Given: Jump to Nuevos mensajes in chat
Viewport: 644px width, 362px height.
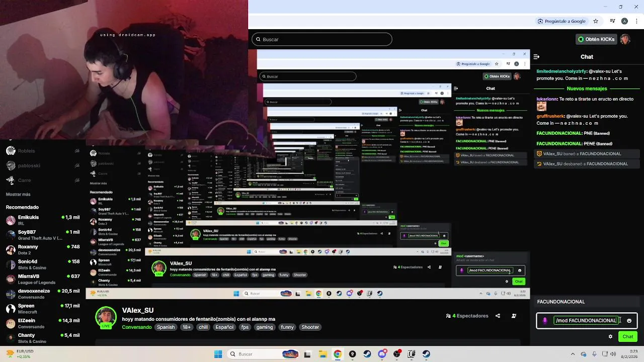Looking at the screenshot, I should (x=587, y=88).
